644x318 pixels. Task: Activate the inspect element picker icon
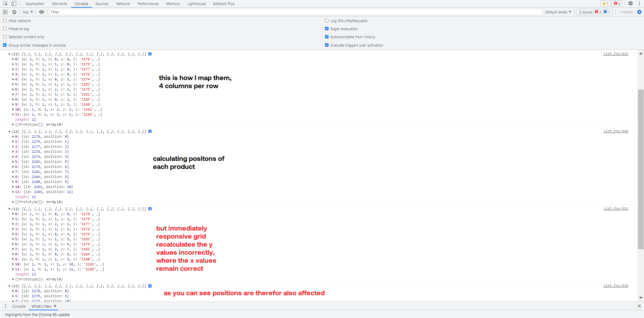tap(5, 4)
